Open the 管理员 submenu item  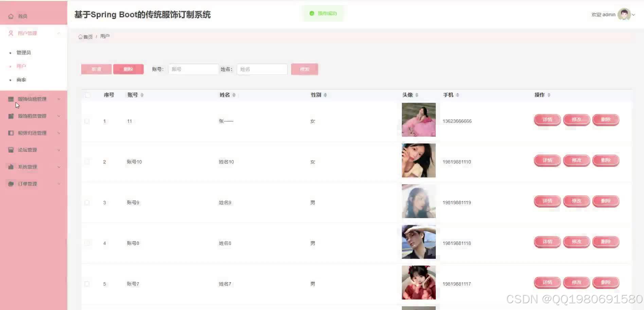point(23,53)
